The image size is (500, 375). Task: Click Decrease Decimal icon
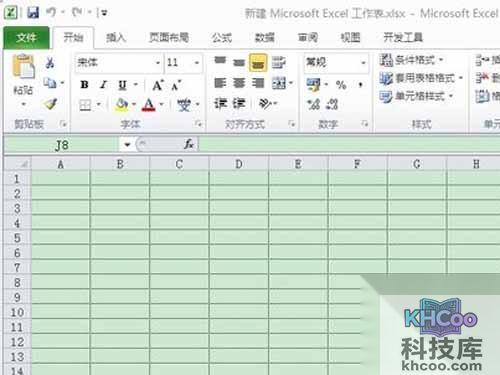click(332, 104)
